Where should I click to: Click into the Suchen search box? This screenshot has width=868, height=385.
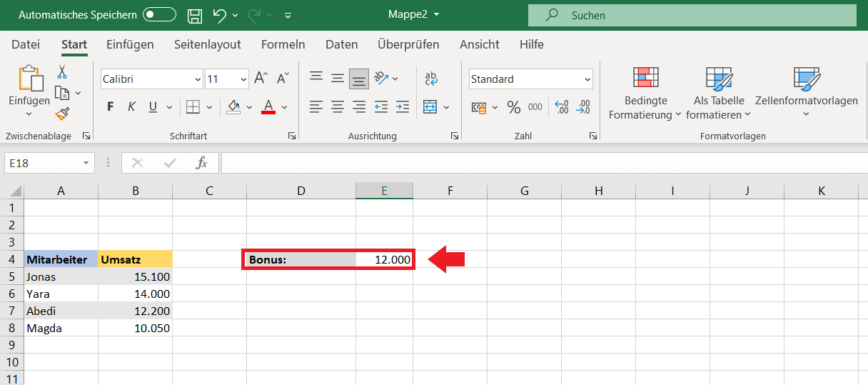click(x=692, y=15)
